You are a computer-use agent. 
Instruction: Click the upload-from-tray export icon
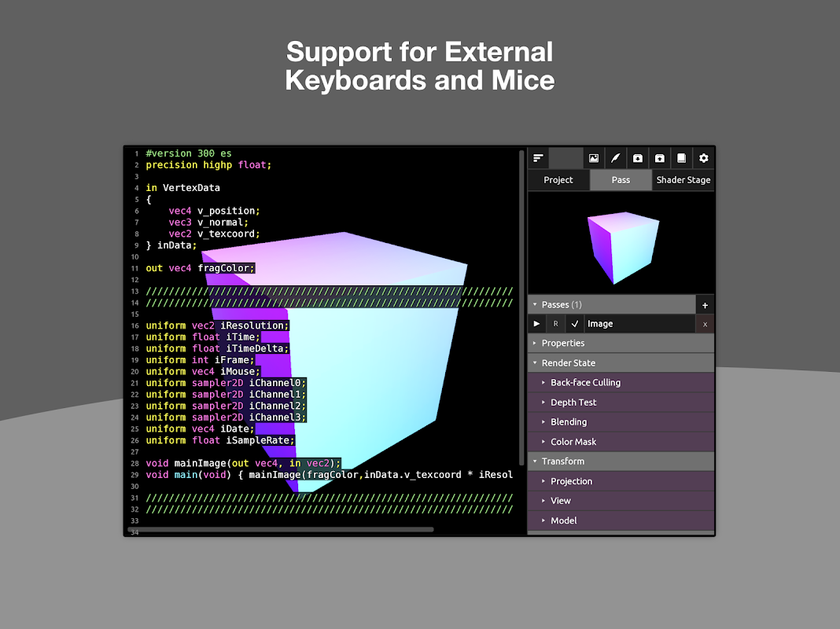click(659, 158)
